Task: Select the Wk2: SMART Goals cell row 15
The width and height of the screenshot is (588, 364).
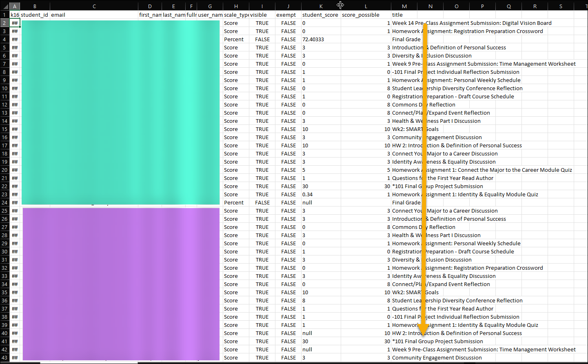Action: pyautogui.click(x=415, y=129)
